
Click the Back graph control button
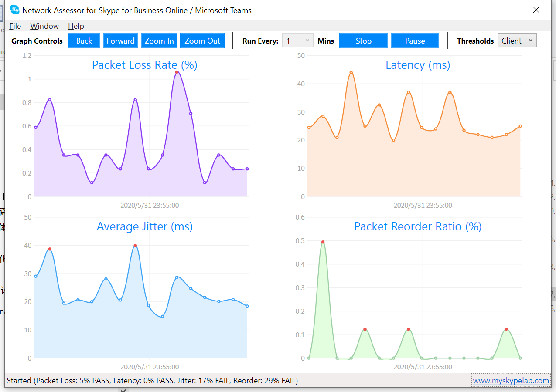(x=84, y=41)
